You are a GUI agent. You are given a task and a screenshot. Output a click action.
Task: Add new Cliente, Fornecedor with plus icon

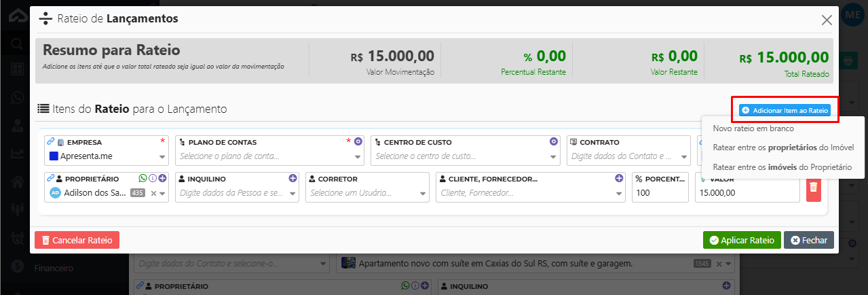(x=619, y=178)
